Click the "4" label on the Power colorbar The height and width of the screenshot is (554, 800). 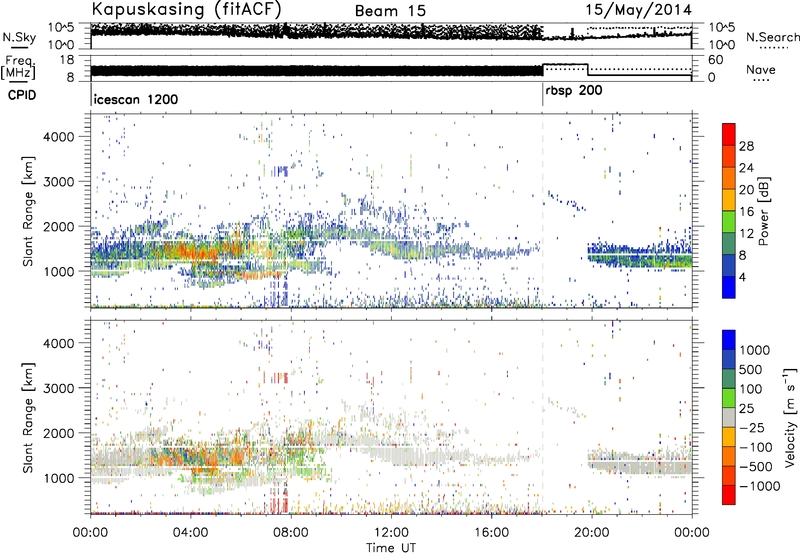point(743,277)
